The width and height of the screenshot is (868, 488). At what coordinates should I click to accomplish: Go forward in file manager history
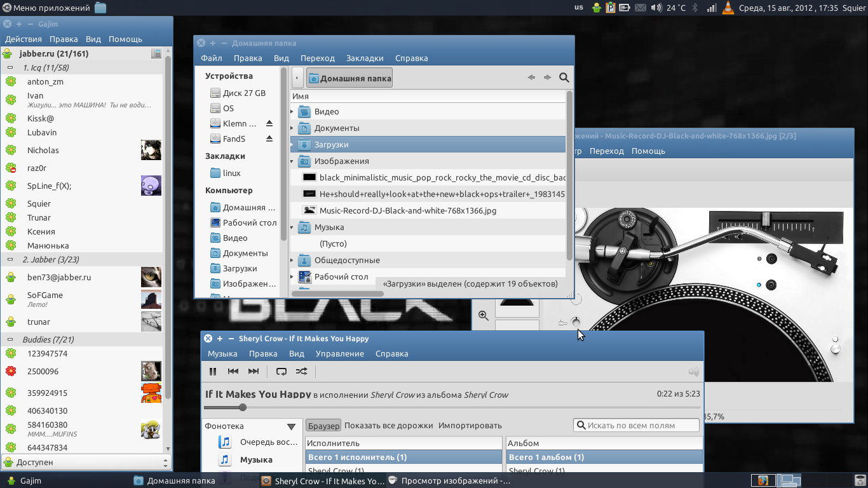[547, 78]
